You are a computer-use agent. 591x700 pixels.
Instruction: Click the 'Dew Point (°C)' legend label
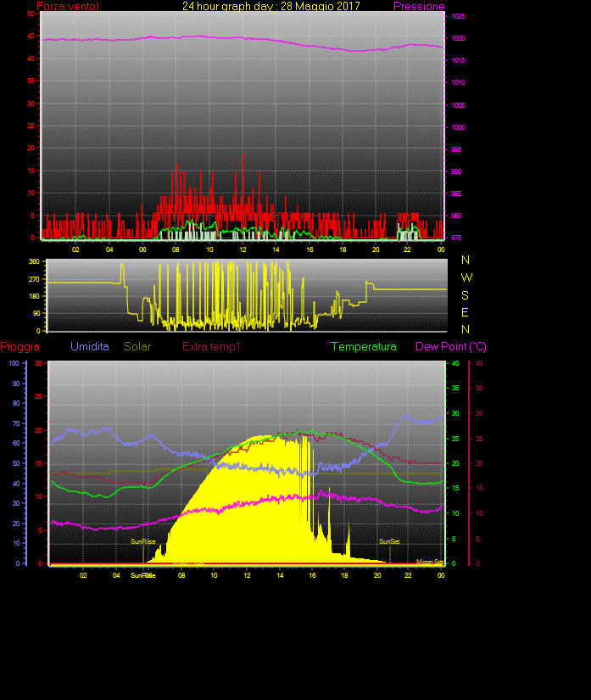click(x=451, y=346)
